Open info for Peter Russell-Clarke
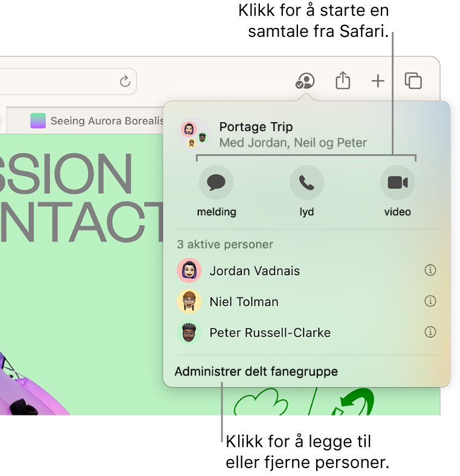 click(430, 332)
